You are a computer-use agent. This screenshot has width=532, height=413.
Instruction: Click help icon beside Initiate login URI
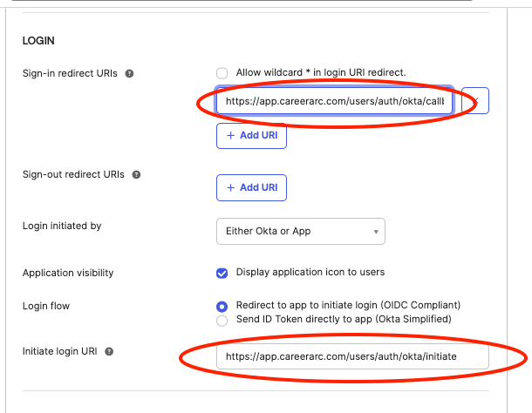(109, 351)
